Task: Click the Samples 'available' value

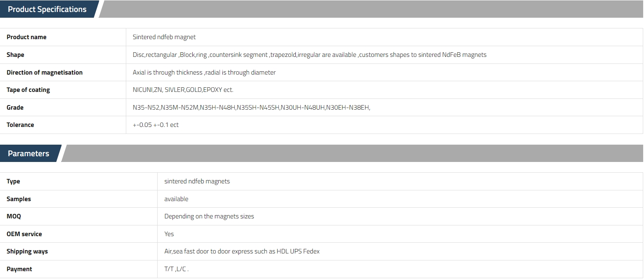Action: (176, 199)
